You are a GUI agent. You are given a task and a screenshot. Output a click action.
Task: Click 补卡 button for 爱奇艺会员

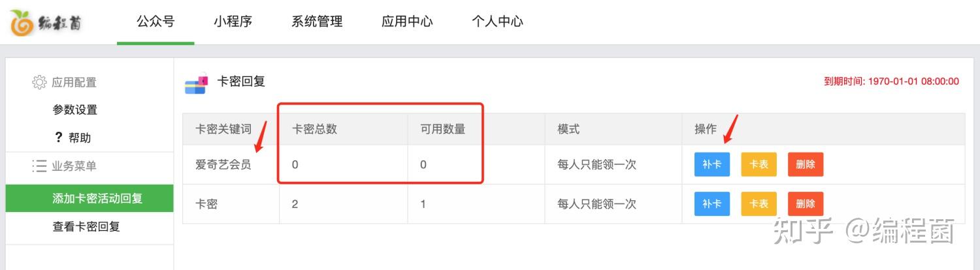711,164
